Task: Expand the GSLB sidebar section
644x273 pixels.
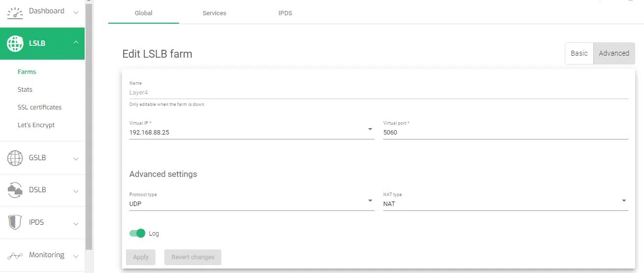Action: (x=76, y=158)
